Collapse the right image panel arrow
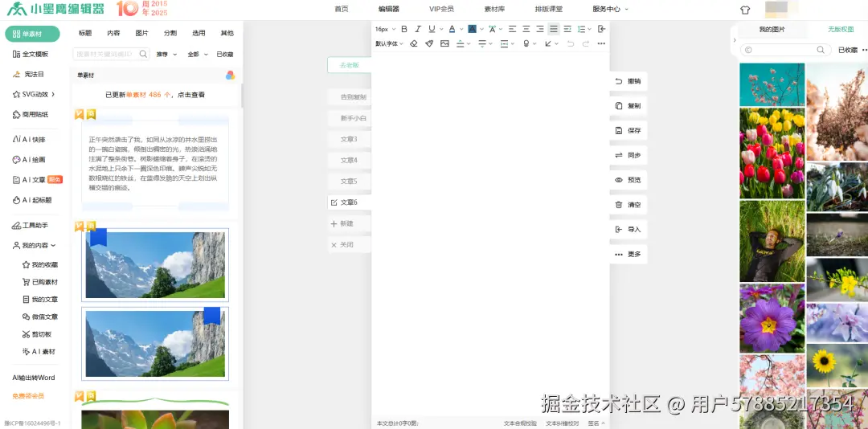 (734, 40)
